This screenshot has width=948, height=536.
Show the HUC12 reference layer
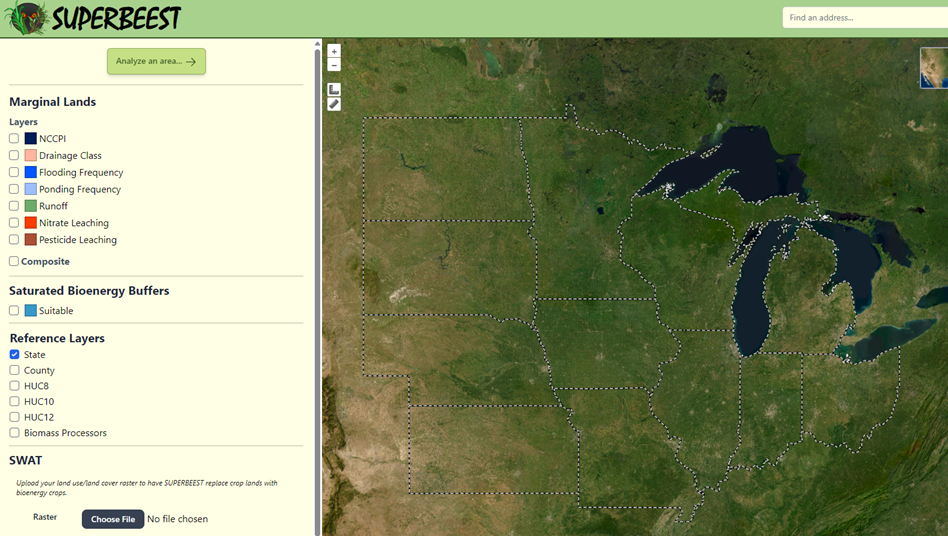pos(15,417)
